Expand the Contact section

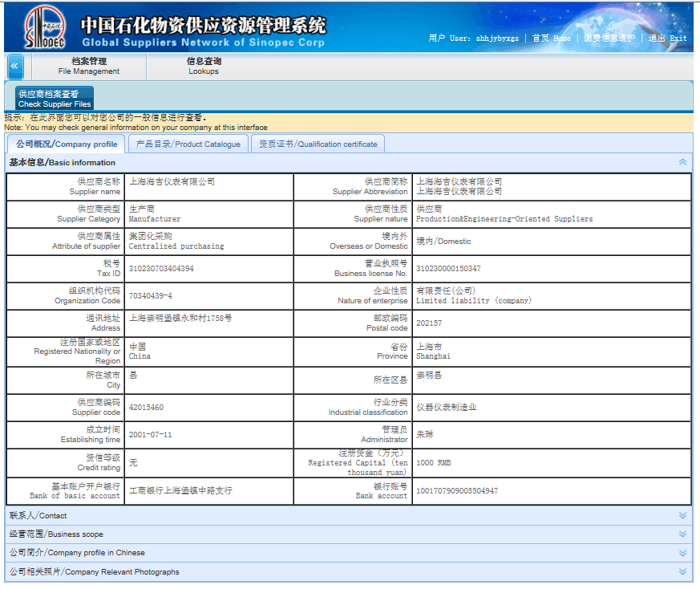(682, 515)
